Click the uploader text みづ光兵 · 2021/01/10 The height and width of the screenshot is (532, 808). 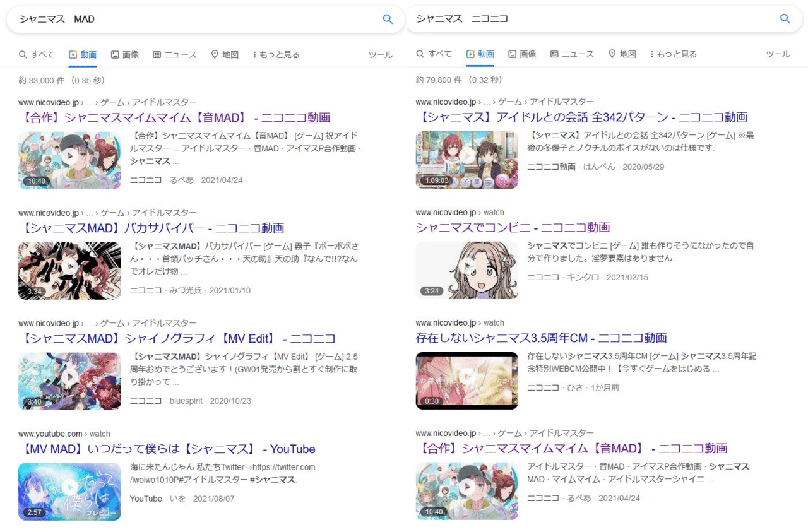tap(210, 291)
